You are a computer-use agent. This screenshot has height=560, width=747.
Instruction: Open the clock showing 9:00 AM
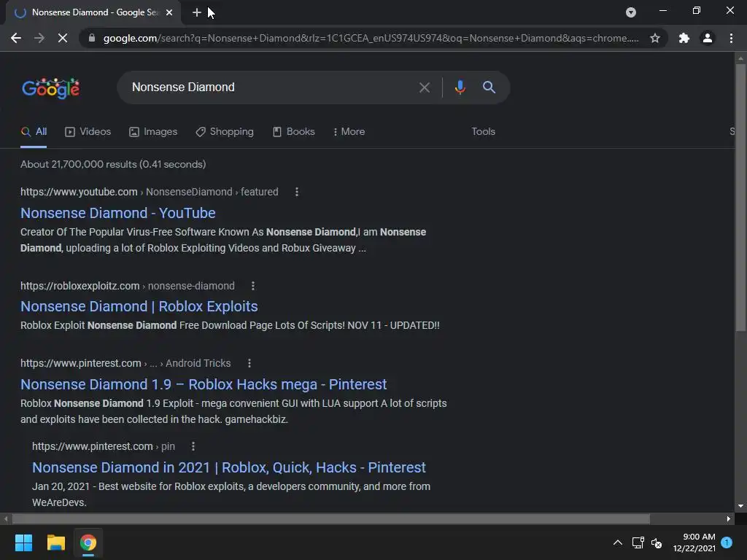pyautogui.click(x=694, y=542)
